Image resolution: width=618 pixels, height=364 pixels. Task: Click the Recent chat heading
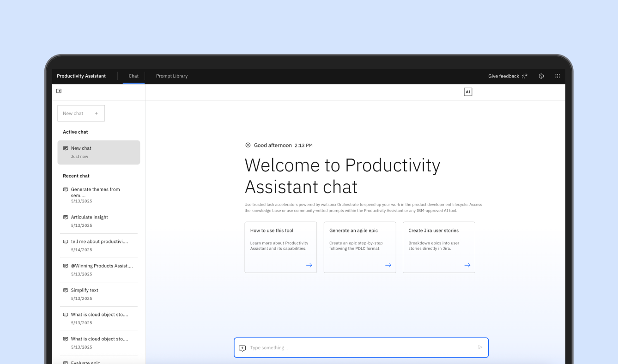pyautogui.click(x=76, y=176)
